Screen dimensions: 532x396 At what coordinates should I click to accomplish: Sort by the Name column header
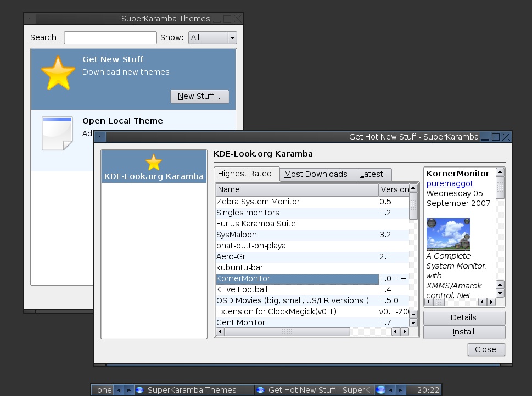point(297,189)
